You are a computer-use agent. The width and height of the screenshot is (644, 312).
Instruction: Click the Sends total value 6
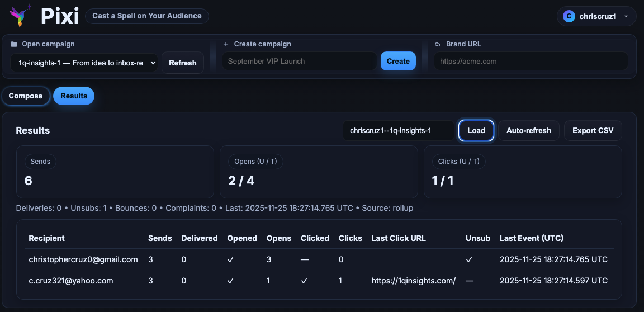pos(28,181)
